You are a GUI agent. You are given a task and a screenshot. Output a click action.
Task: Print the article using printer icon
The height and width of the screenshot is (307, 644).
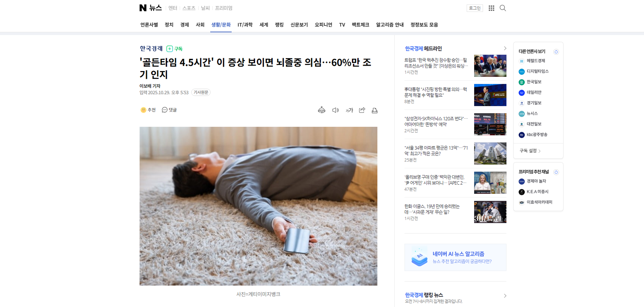tap(375, 110)
